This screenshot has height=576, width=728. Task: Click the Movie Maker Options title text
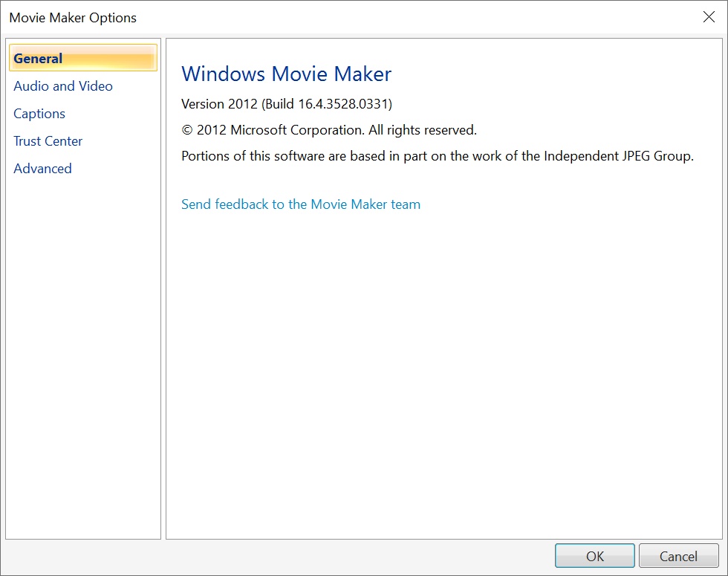(73, 18)
